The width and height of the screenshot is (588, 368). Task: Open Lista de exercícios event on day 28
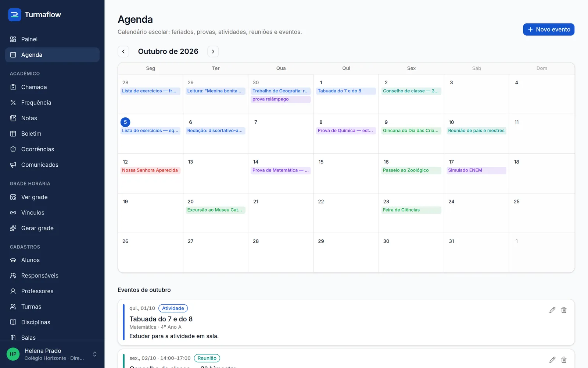pyautogui.click(x=150, y=91)
